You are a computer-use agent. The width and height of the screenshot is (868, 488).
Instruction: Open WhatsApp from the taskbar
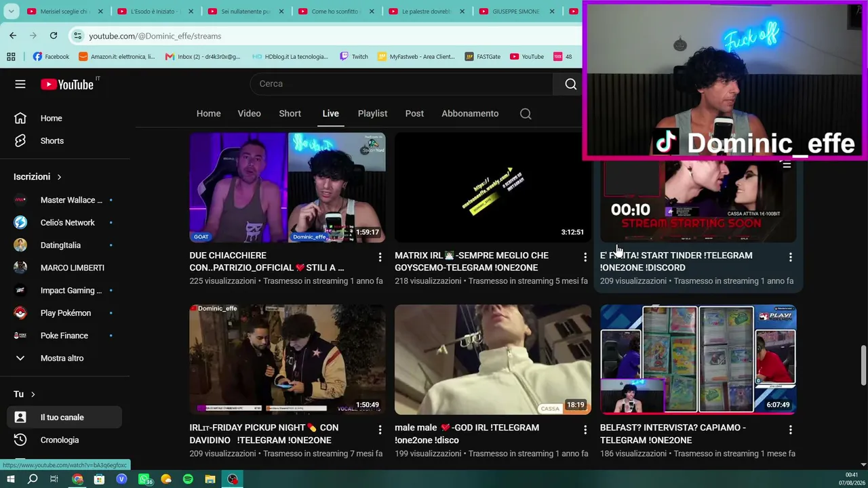[x=144, y=479]
